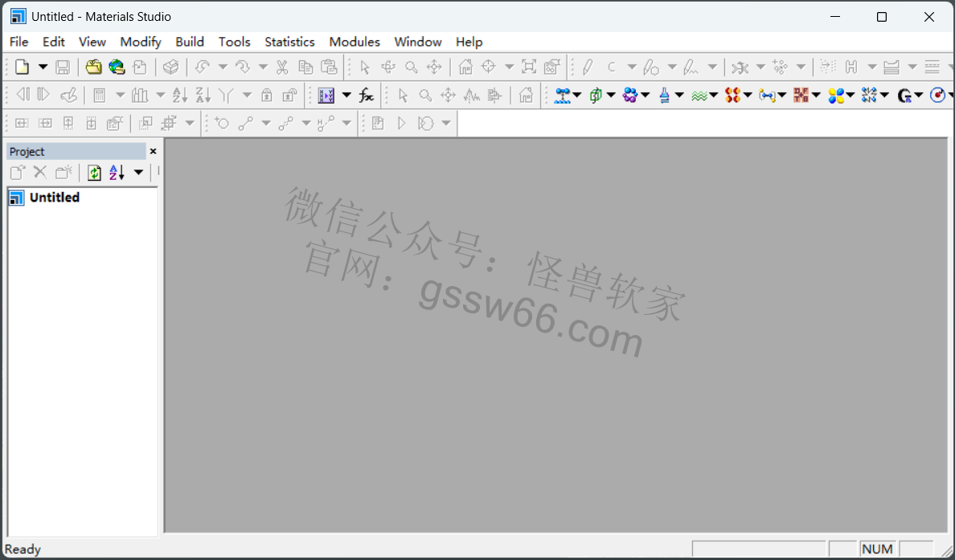Open the blue and purple spheres module icon
Viewport: 955px width, 560px height.
click(630, 95)
